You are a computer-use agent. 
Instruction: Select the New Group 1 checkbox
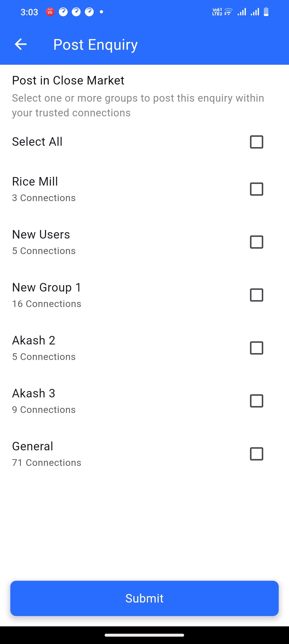256,295
